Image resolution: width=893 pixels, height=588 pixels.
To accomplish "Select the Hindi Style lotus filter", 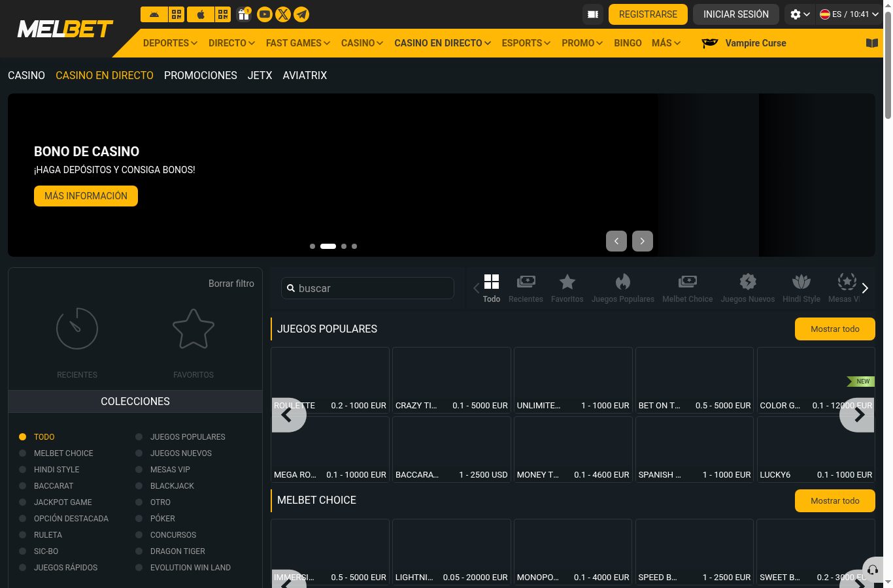I will click(801, 288).
